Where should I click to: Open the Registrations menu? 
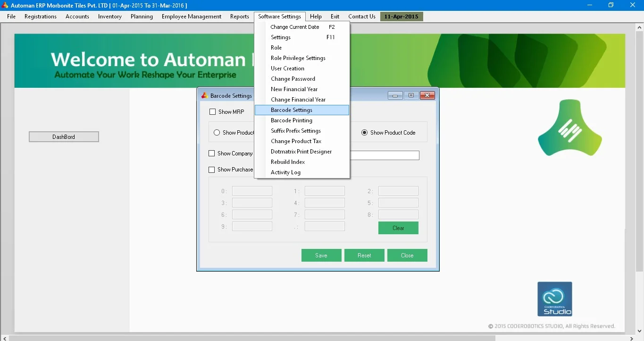click(41, 17)
